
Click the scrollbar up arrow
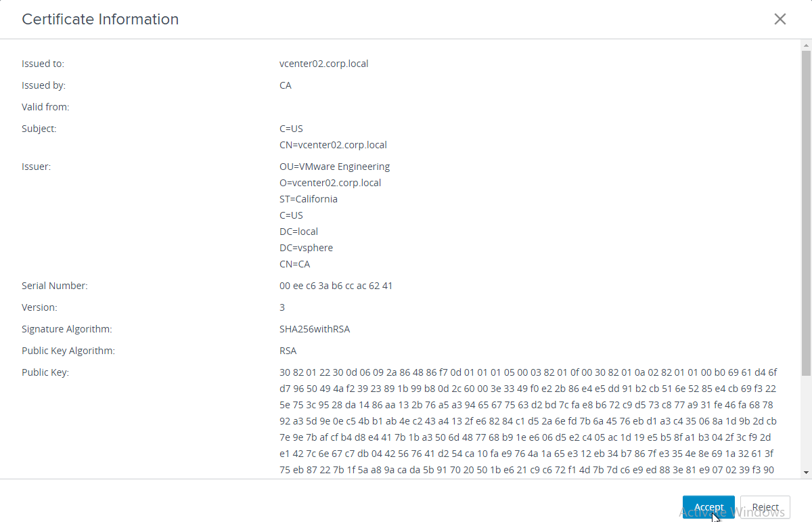point(806,45)
